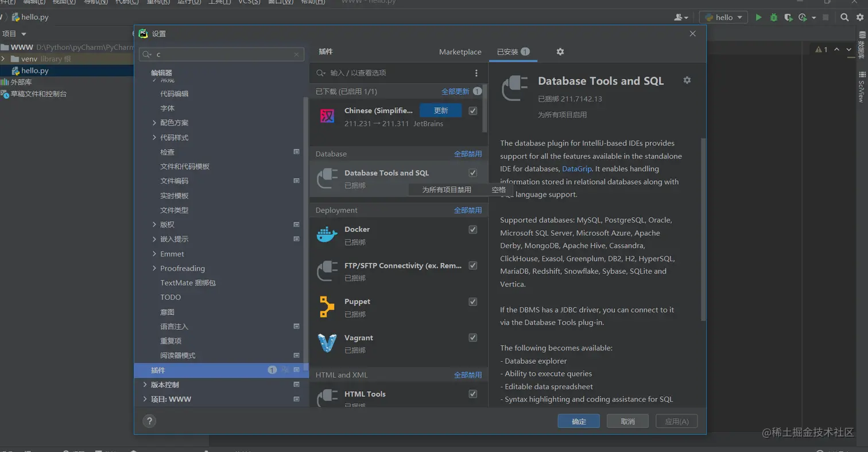Open the 数据库 tool window on right edge
Image resolution: width=868 pixels, height=452 pixels.
[x=861, y=45]
